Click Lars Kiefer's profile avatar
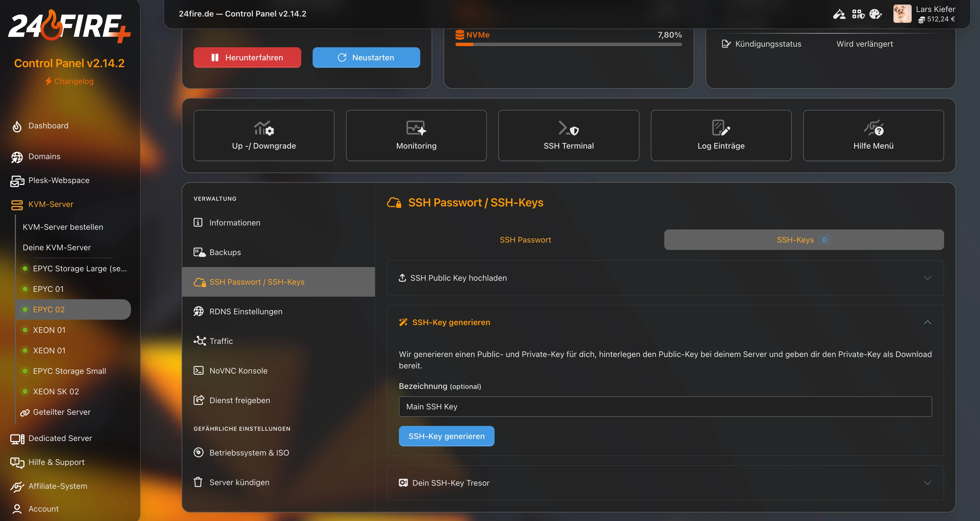This screenshot has height=521, width=980. pyautogui.click(x=902, y=14)
